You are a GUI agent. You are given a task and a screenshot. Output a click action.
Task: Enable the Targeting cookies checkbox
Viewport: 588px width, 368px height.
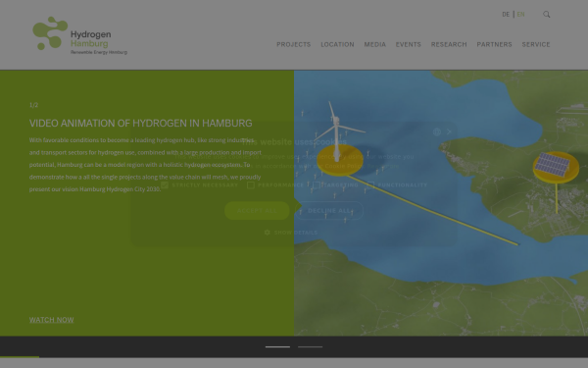click(x=317, y=184)
